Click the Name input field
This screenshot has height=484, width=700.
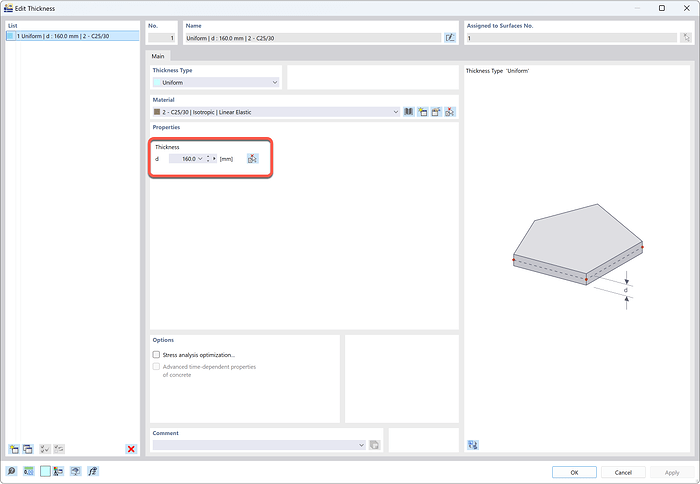click(313, 38)
